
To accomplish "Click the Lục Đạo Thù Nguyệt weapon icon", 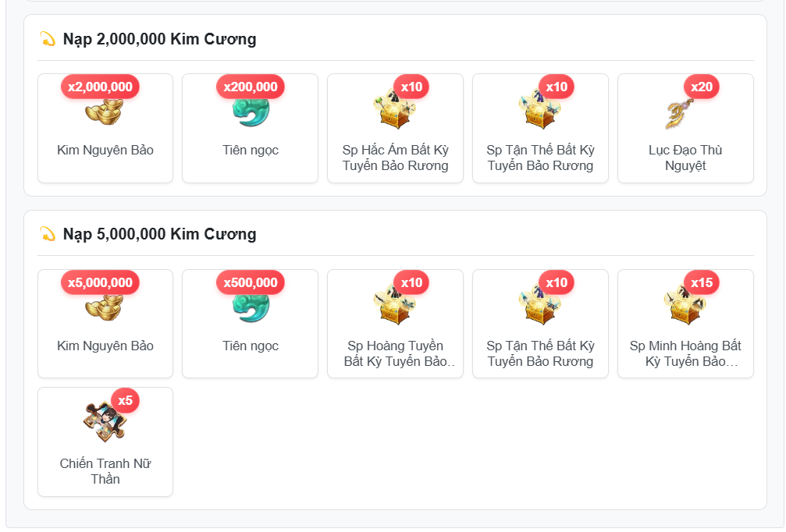I will pyautogui.click(x=680, y=114).
